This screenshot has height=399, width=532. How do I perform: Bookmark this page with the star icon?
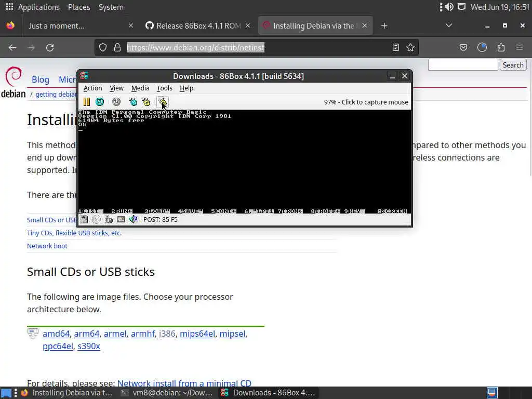click(x=410, y=47)
